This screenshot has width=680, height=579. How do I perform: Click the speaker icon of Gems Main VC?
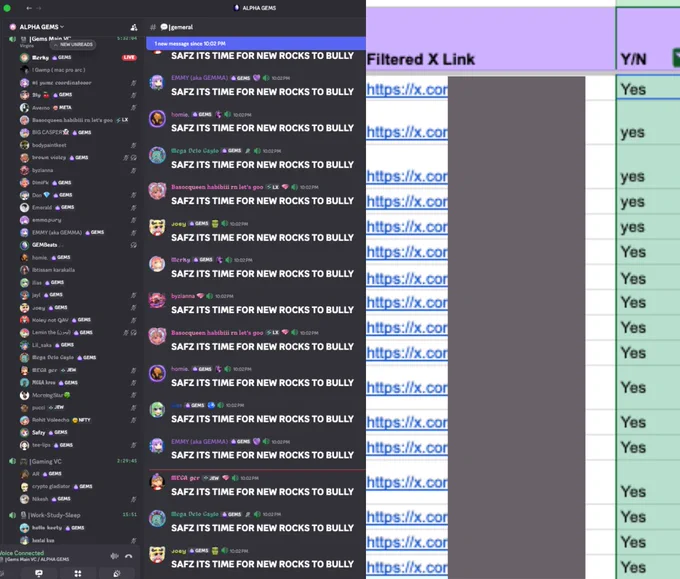[13, 39]
